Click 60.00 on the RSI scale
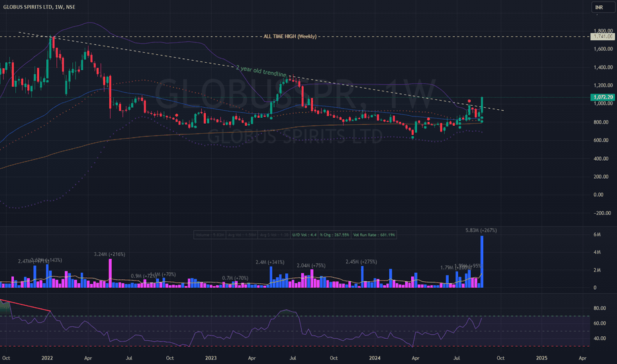This screenshot has height=364, width=617. tap(599, 324)
